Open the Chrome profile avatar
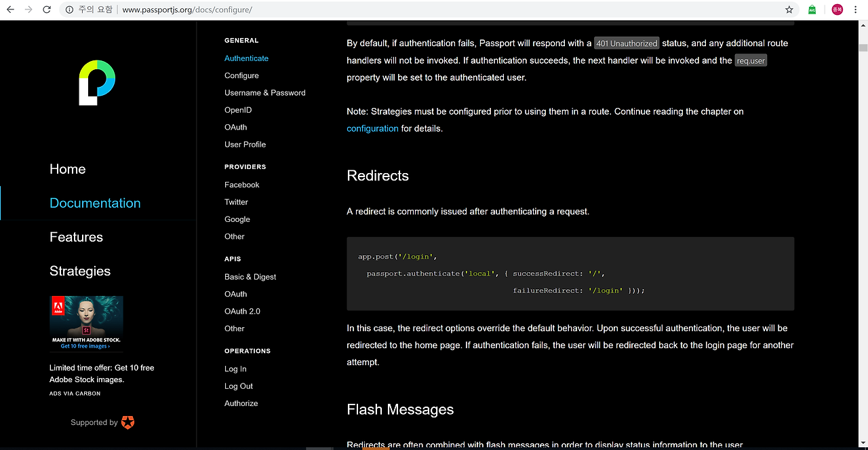This screenshot has width=868, height=450. coord(837,10)
